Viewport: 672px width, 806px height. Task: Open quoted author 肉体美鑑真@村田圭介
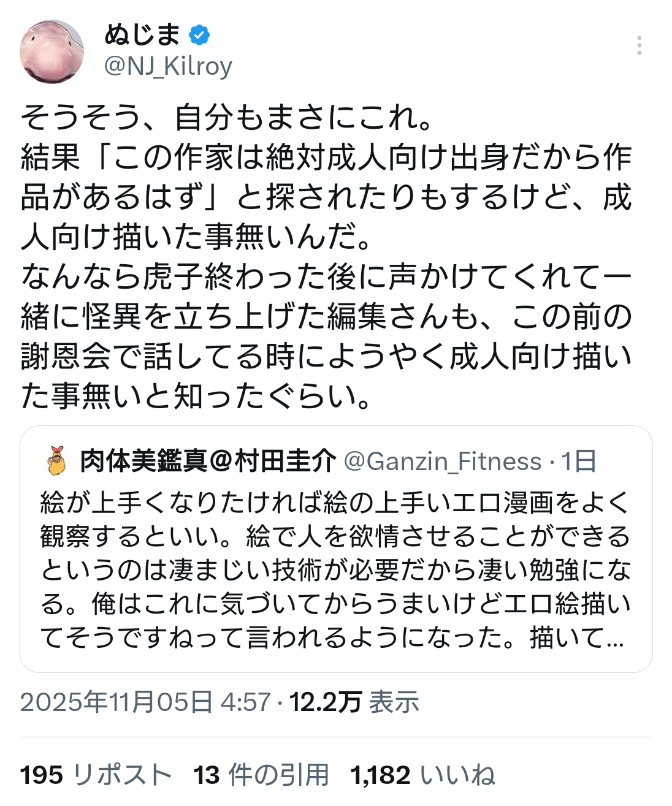[208, 461]
